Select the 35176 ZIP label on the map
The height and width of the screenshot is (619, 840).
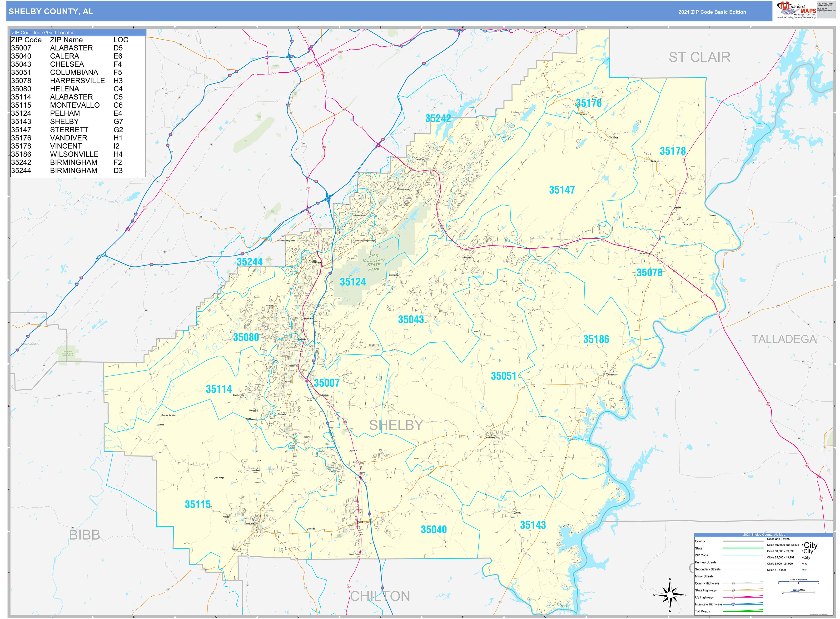coord(589,103)
